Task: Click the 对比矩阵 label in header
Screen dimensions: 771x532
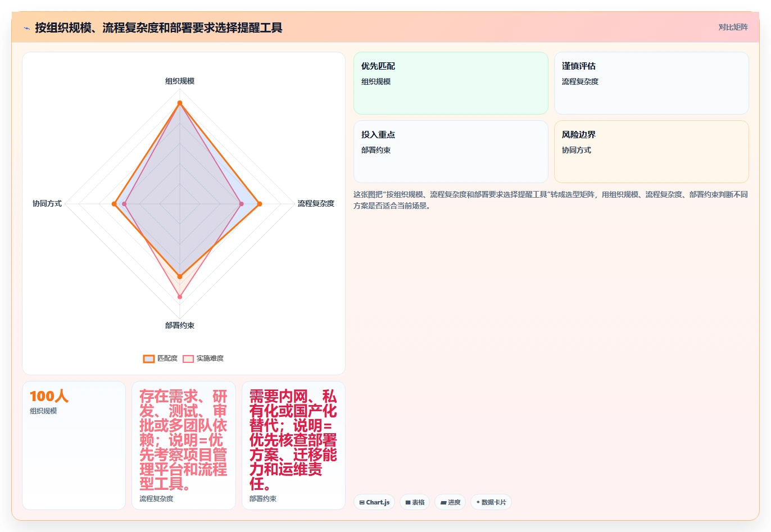Action: pos(733,27)
